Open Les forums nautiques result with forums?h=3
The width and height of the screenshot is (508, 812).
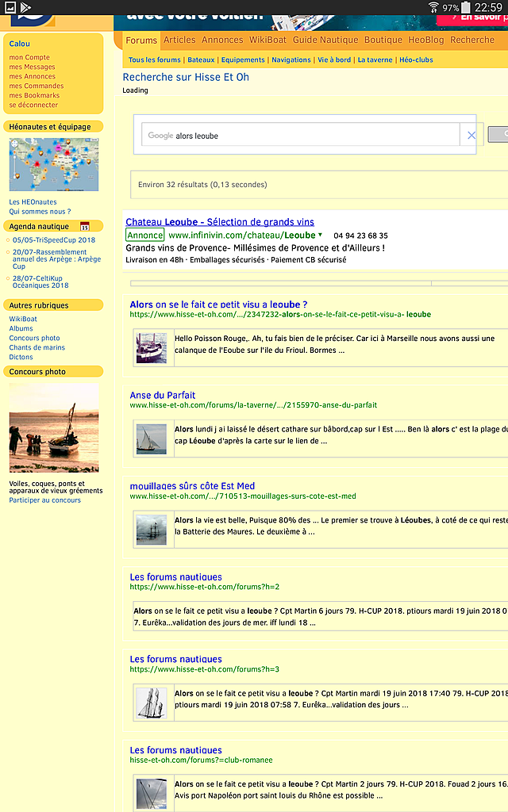(x=175, y=659)
